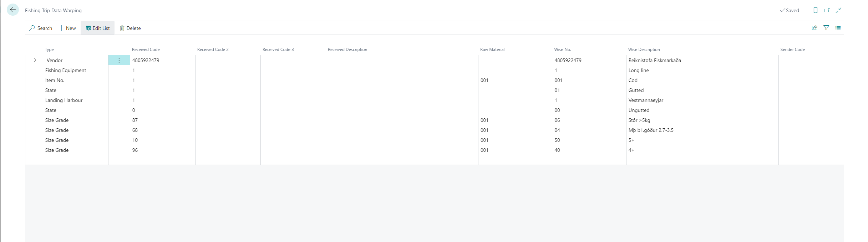Open Wise Description column header menu

[644, 50]
